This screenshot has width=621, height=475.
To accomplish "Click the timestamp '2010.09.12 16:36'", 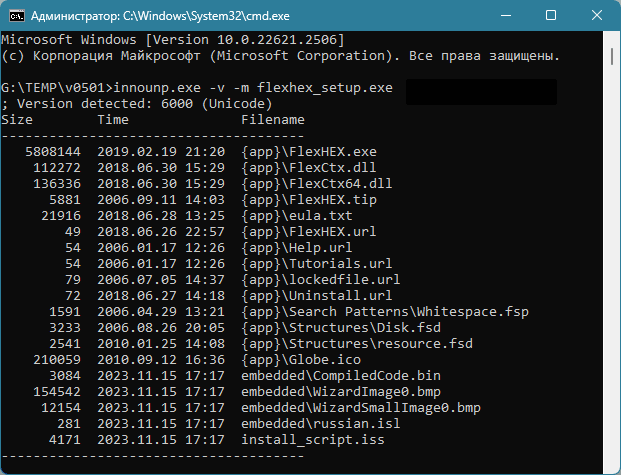I will click(x=161, y=360).
